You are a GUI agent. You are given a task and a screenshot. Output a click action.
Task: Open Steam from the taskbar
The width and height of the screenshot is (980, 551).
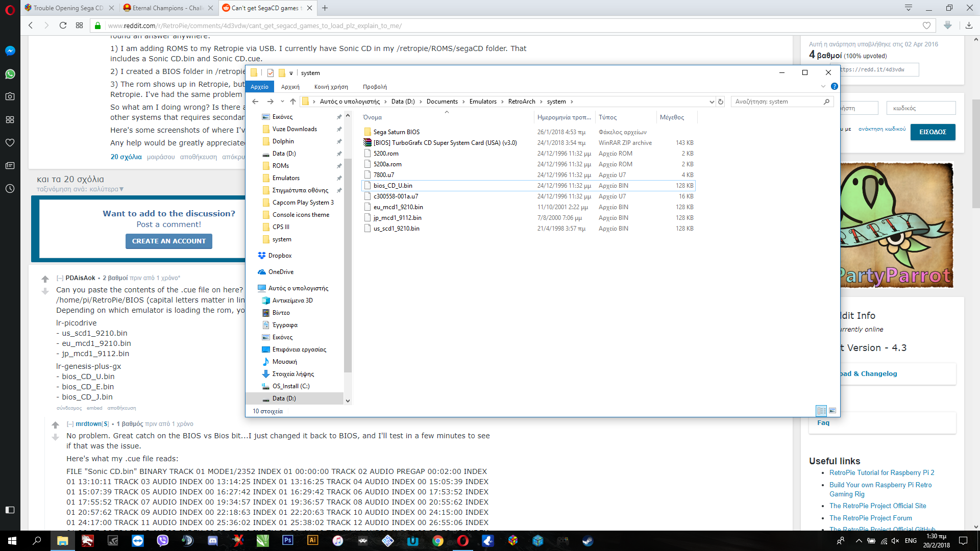click(x=588, y=541)
